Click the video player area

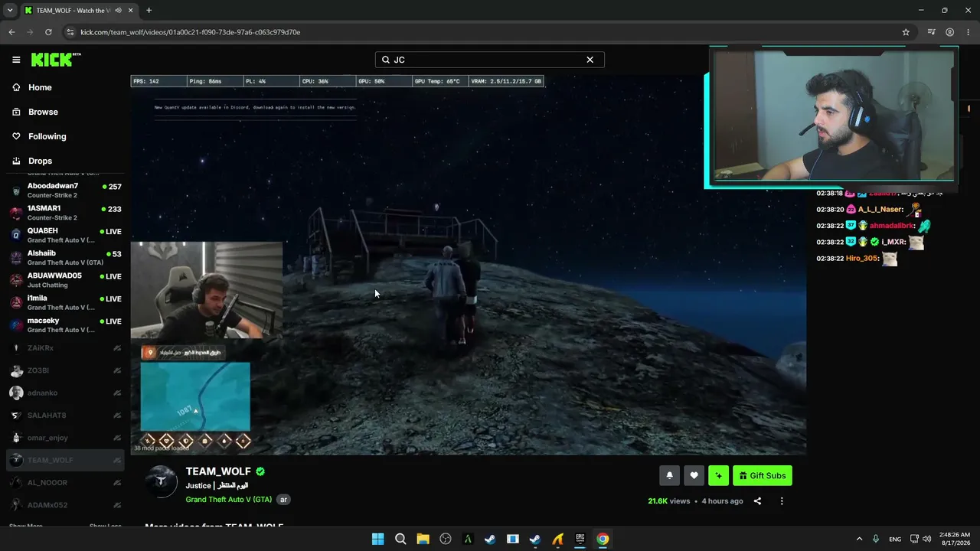click(x=468, y=264)
